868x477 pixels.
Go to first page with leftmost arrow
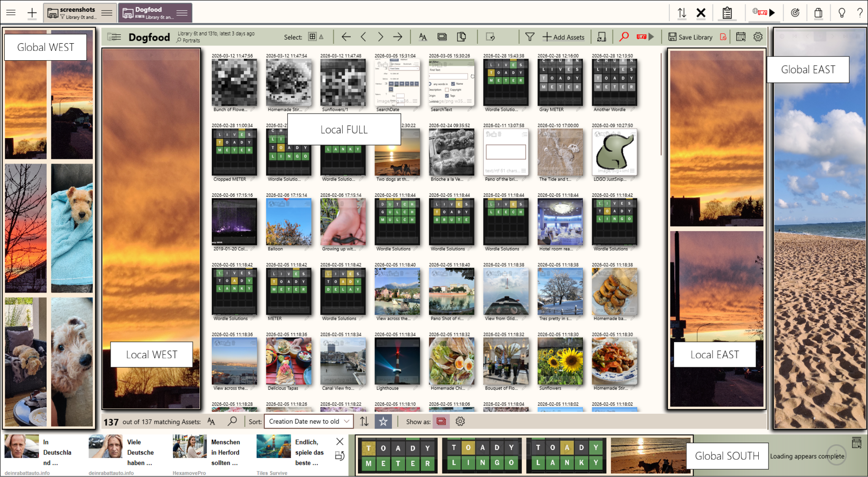(x=346, y=37)
